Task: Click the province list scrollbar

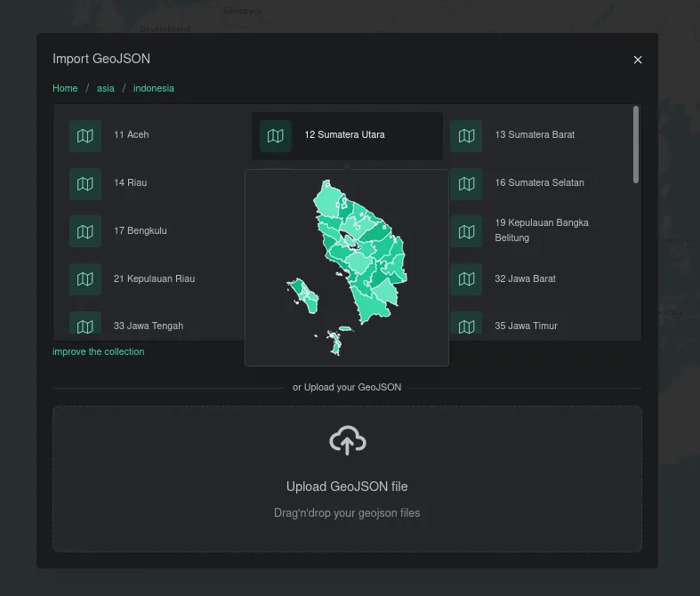Action: click(x=636, y=144)
